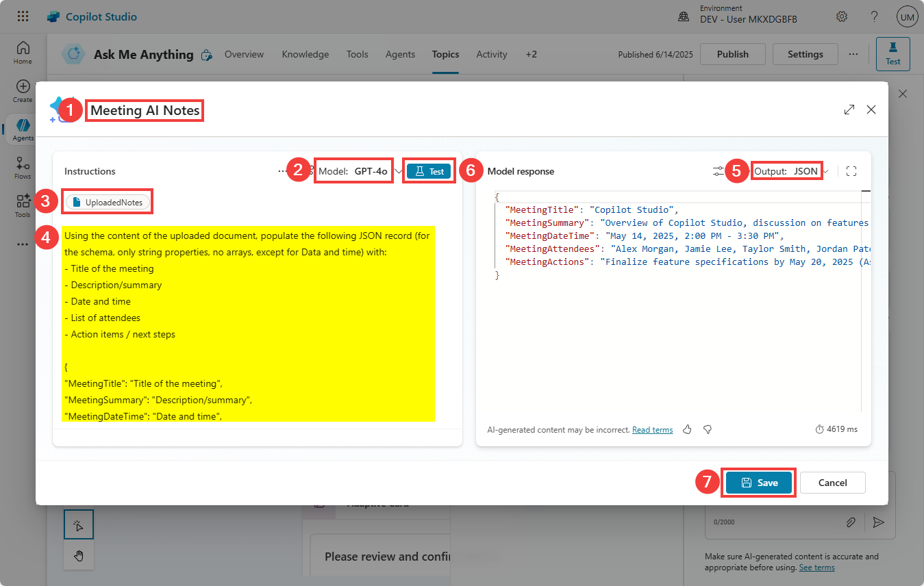Open model response settings sliders icon
Screen dimensions: 924x586
718,171
